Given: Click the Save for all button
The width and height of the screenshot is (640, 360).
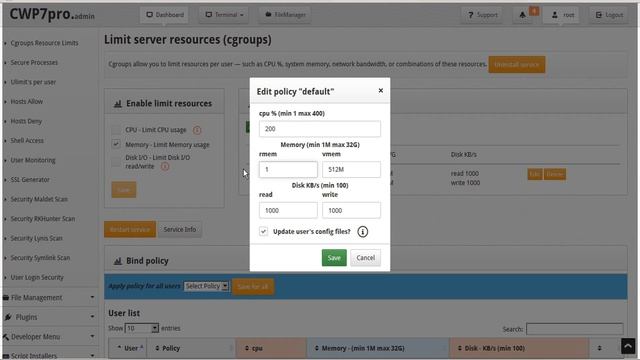Looking at the screenshot, I should pyautogui.click(x=253, y=287).
